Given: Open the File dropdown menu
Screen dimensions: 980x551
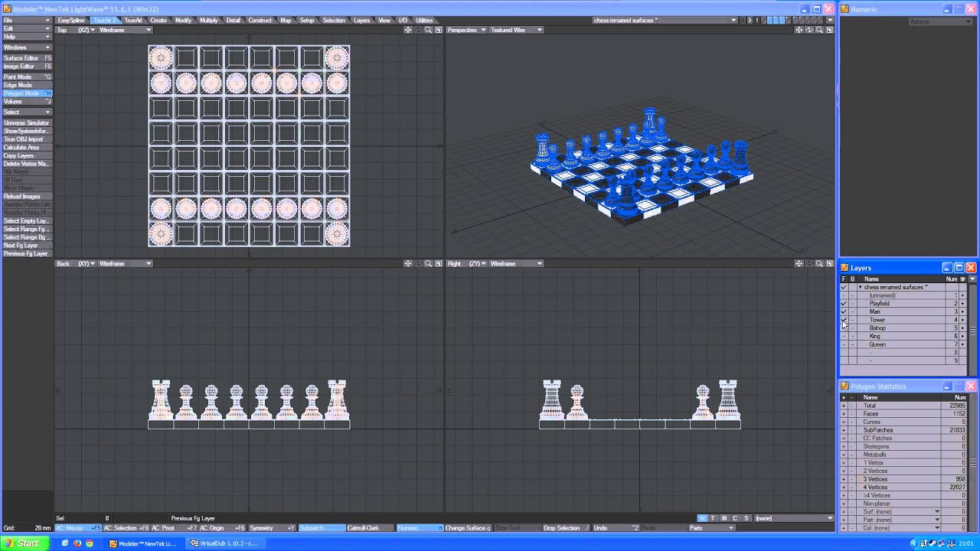Looking at the screenshot, I should [x=27, y=21].
